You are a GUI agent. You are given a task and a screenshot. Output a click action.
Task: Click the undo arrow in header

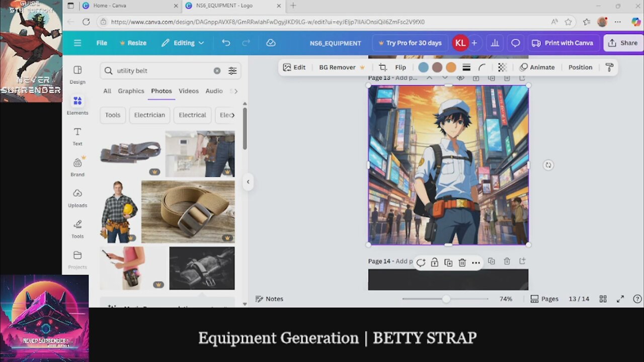point(226,43)
